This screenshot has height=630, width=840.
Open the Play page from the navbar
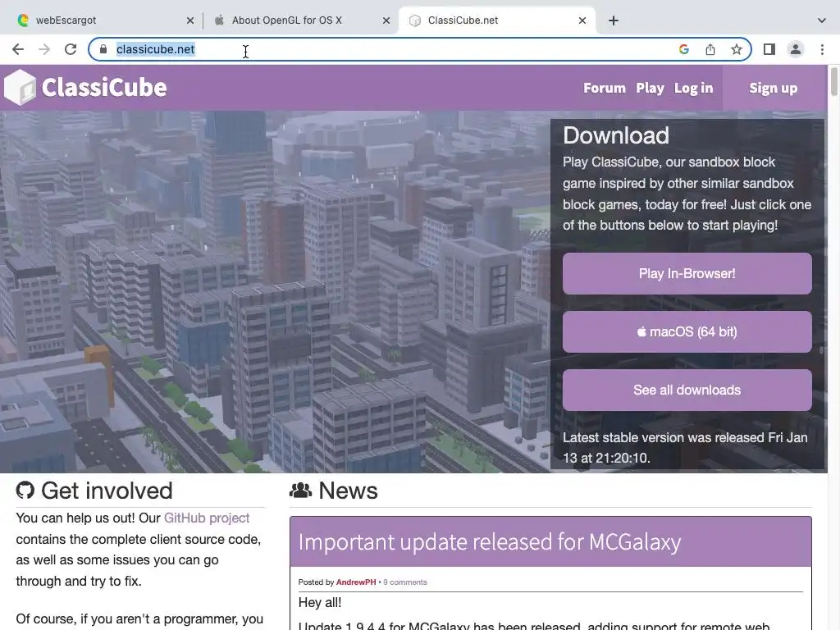[x=650, y=88]
